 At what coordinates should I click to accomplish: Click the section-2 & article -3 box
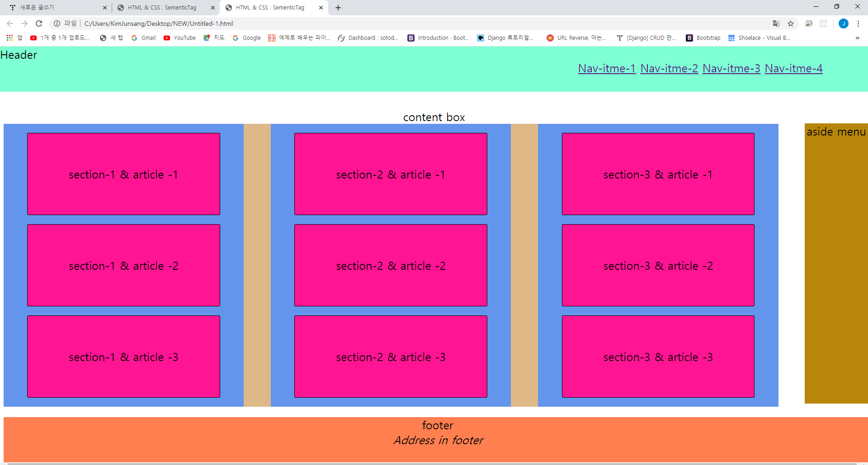click(x=391, y=357)
